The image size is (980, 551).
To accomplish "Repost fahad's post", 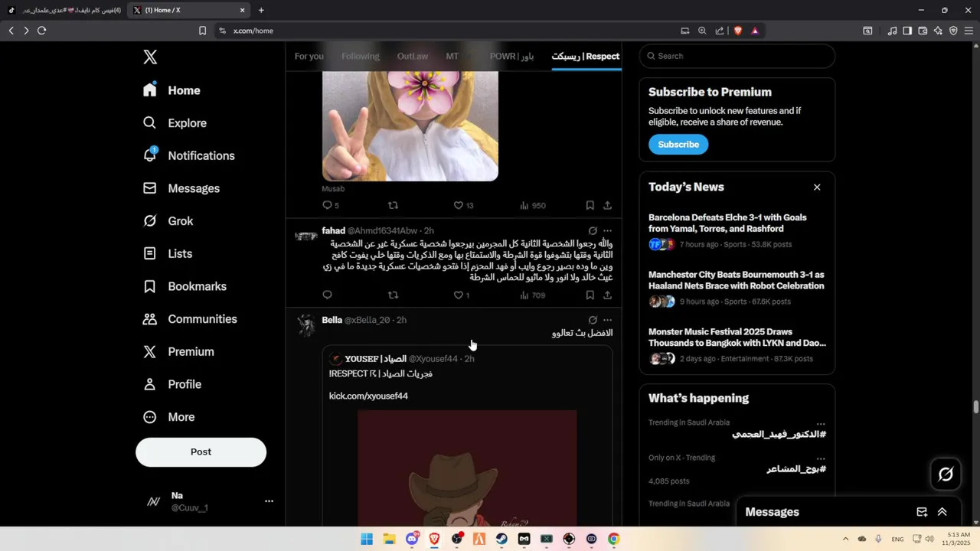I will (393, 295).
